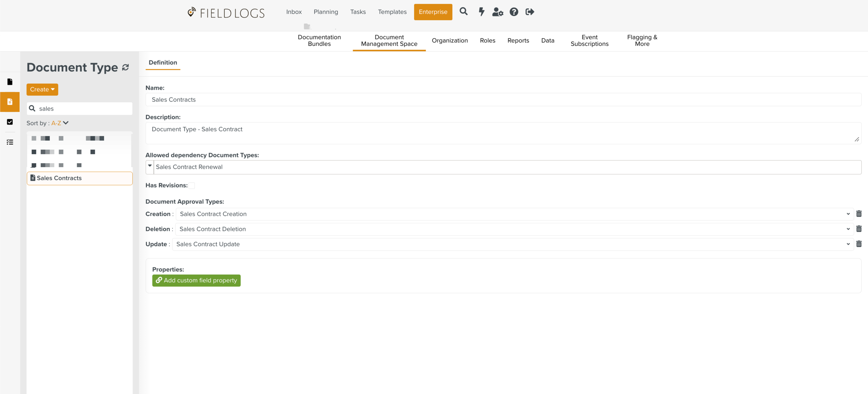
Task: Toggle the Has Revisions checkbox
Action: pyautogui.click(x=192, y=186)
